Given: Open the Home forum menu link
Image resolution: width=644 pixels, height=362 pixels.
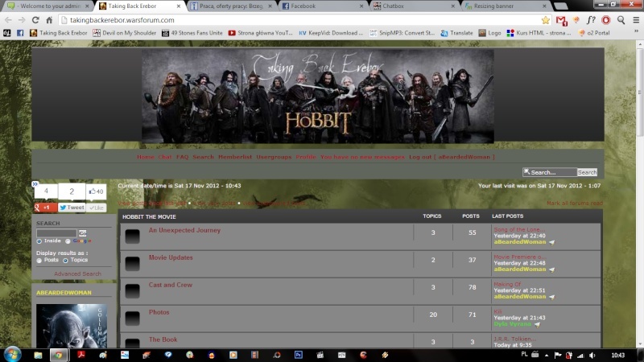Looking at the screenshot, I should click(x=146, y=157).
